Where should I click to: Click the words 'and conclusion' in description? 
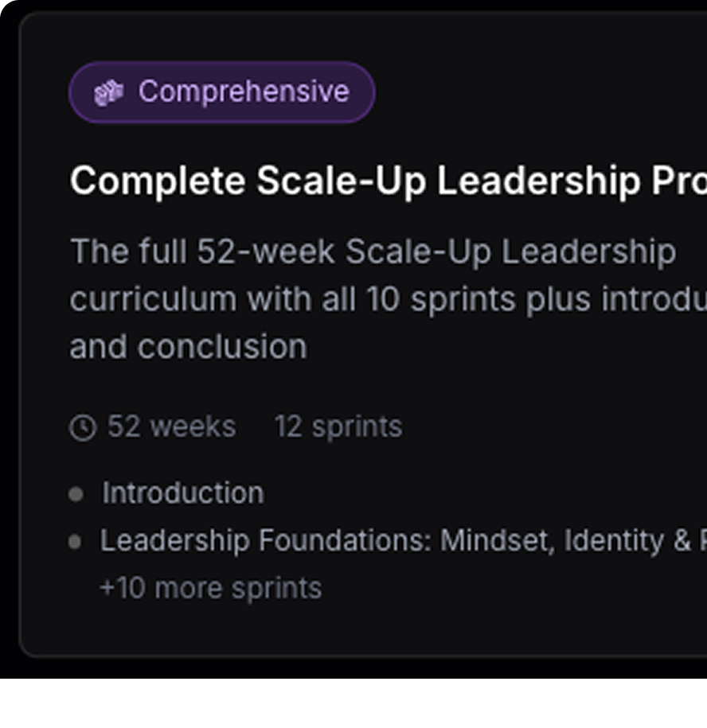(188, 347)
